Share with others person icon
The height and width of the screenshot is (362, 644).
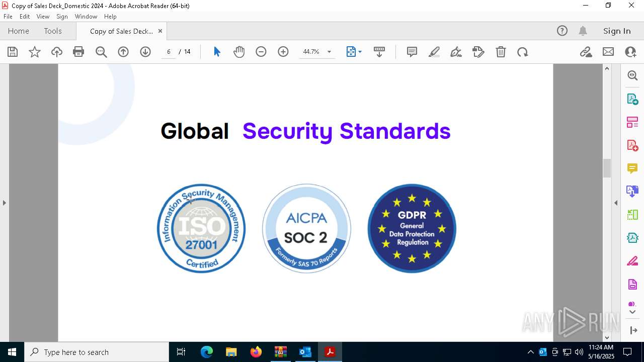coord(630,52)
